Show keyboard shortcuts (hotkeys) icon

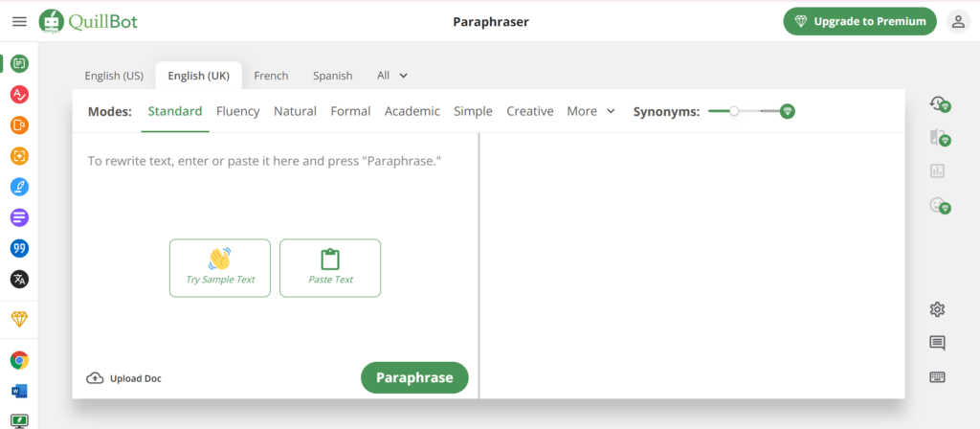pyautogui.click(x=937, y=377)
